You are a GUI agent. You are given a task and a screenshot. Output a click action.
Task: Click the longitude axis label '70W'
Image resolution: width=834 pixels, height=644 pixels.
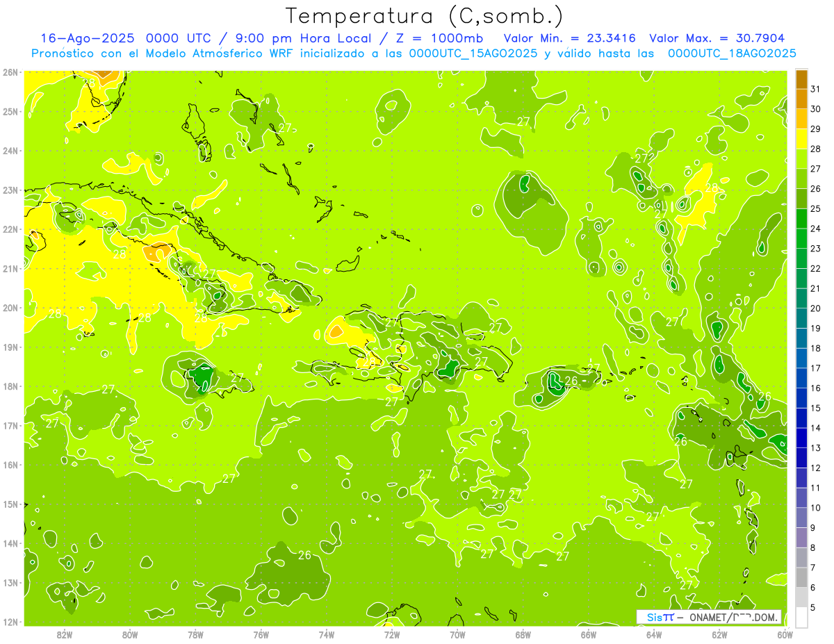457,634
